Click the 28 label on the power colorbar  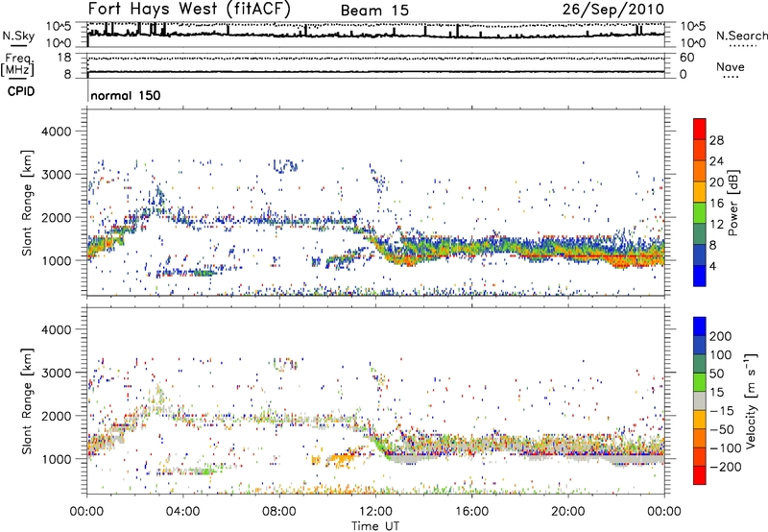click(x=716, y=140)
